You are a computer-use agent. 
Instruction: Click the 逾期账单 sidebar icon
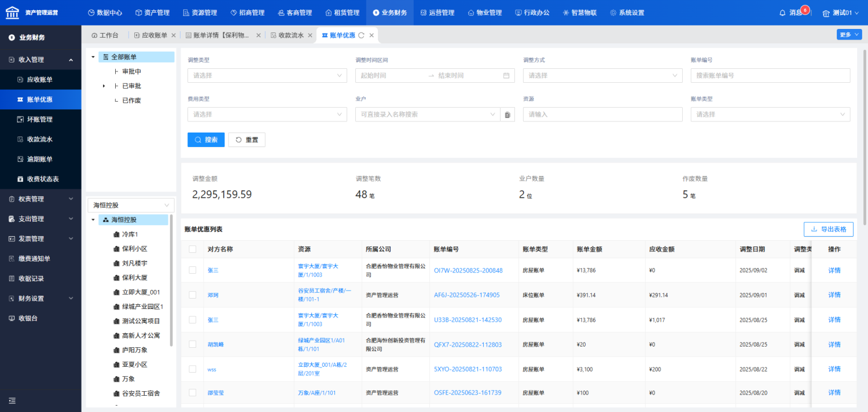(x=20, y=159)
